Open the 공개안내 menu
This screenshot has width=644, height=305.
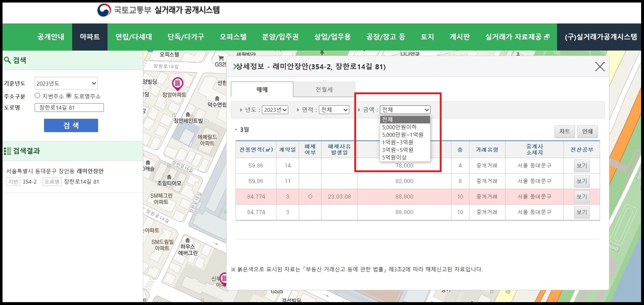[51, 37]
